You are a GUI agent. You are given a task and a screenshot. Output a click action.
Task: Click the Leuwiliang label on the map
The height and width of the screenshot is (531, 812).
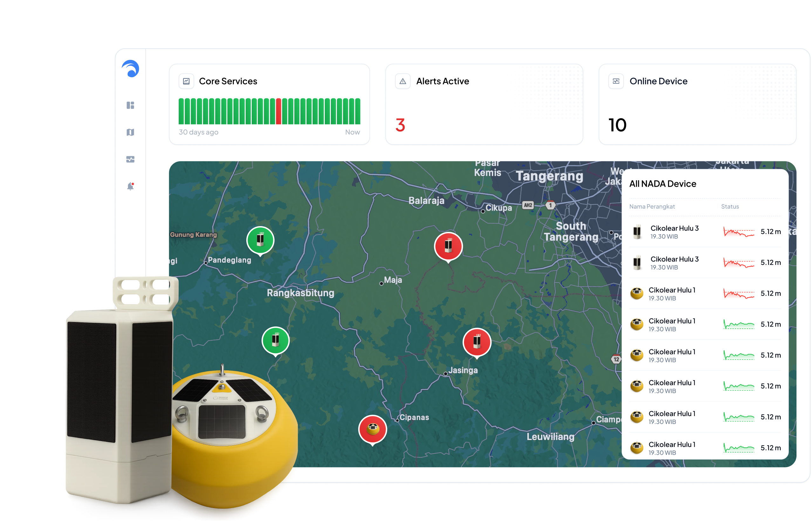pyautogui.click(x=550, y=437)
